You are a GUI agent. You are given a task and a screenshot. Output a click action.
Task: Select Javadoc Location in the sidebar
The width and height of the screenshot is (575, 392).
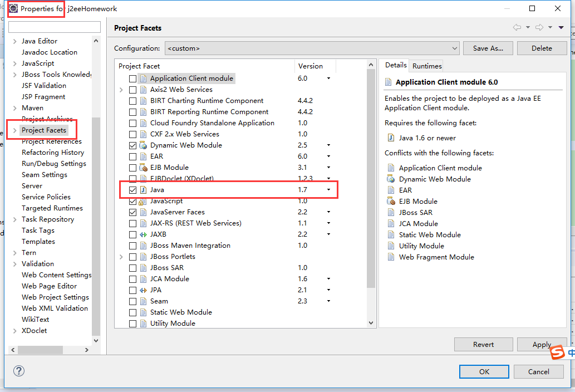click(50, 52)
